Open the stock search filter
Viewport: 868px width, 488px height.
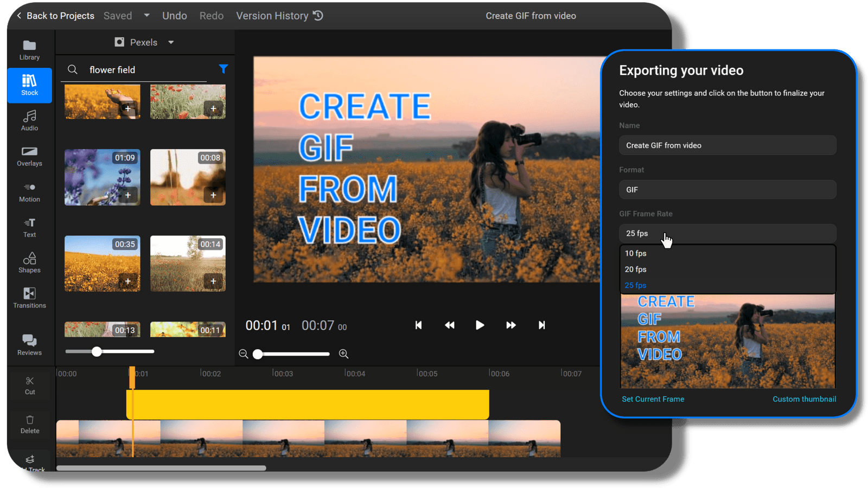[224, 69]
